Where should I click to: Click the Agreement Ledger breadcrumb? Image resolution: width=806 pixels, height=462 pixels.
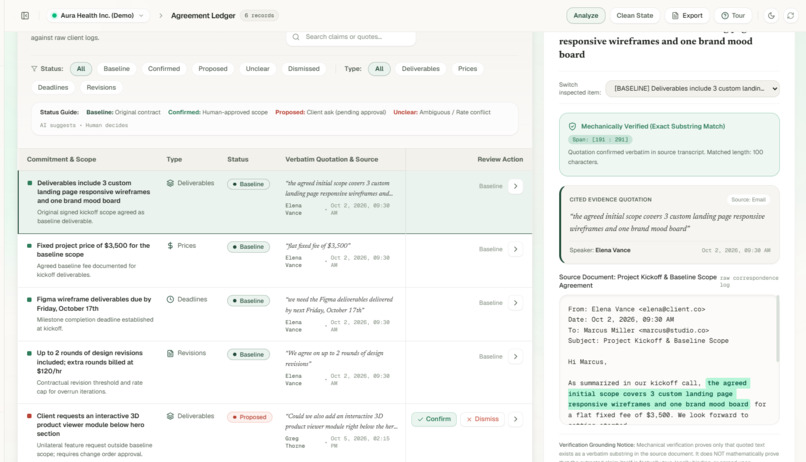point(203,15)
